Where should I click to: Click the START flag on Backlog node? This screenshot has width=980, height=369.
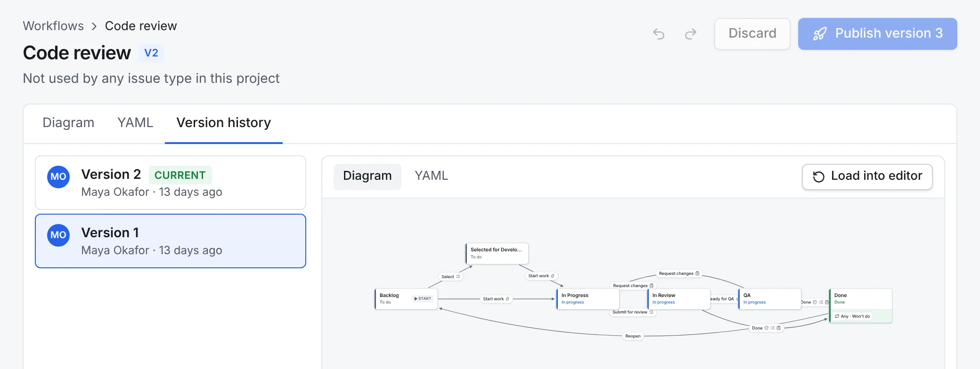423,299
